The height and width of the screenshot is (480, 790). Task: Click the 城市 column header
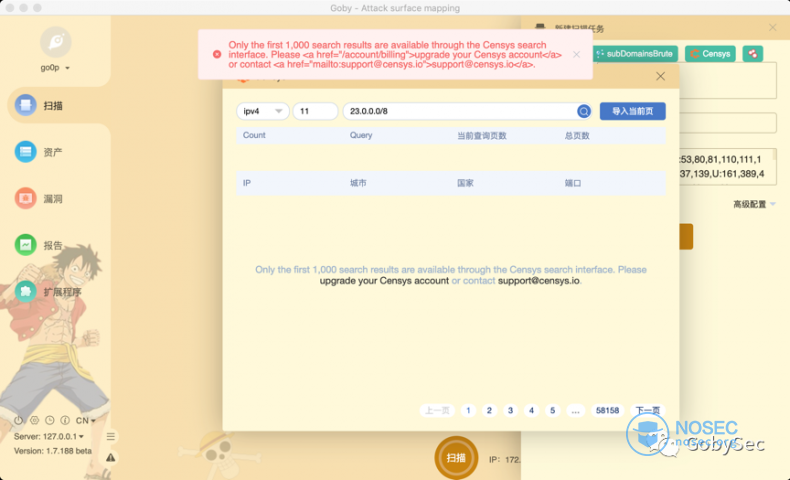pos(358,183)
